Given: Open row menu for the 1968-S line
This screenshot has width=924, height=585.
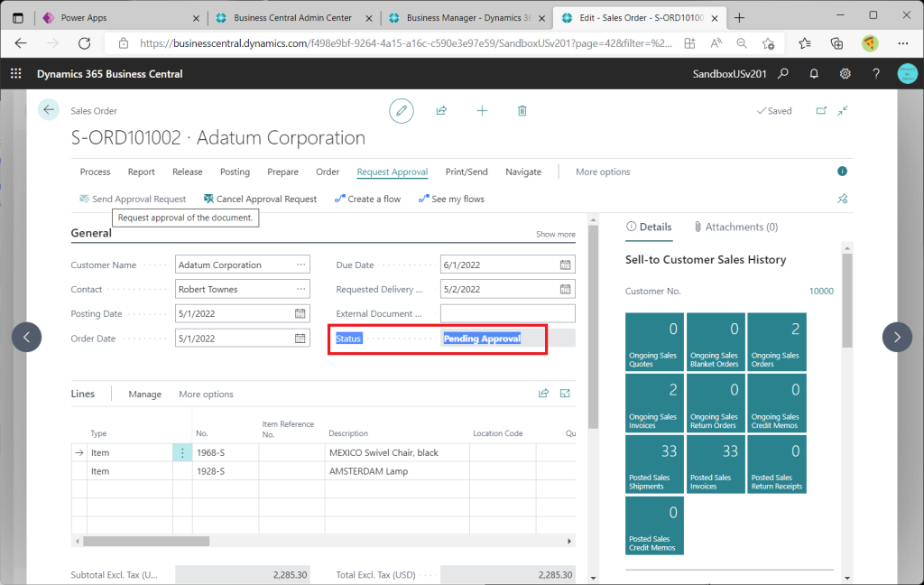Looking at the screenshot, I should tap(182, 453).
